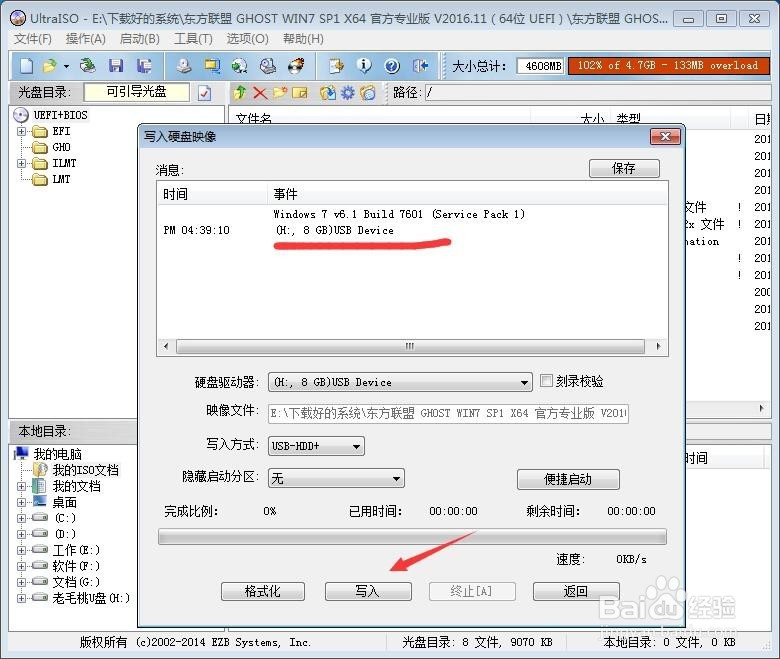Click the Open CD/DVD toolbar icon
The height and width of the screenshot is (659, 780).
88,66
